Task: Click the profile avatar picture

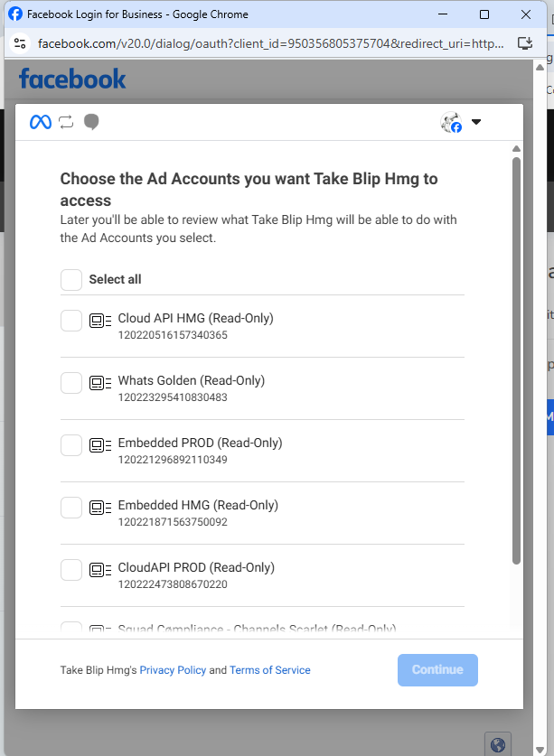Action: point(451,123)
